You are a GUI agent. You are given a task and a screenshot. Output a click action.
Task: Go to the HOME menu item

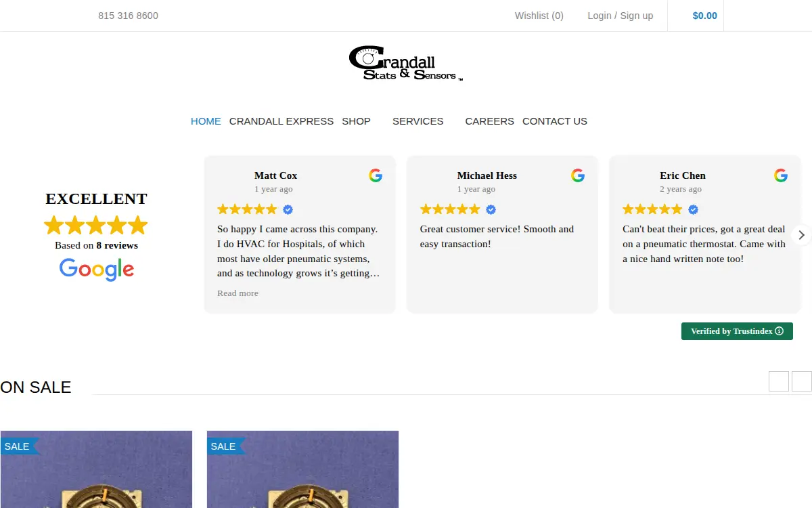click(206, 121)
